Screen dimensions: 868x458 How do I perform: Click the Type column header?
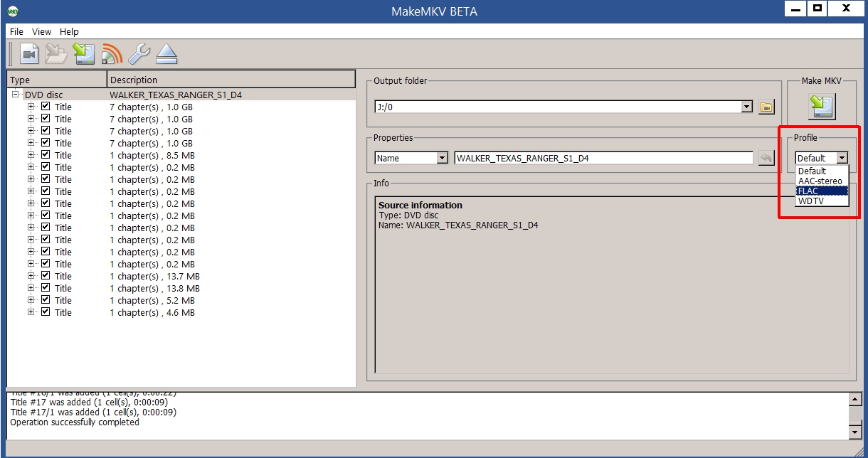(57, 79)
